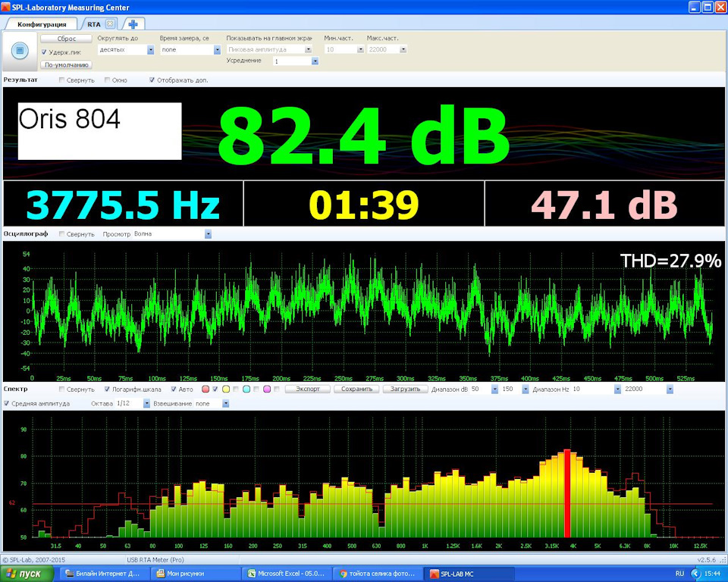This screenshot has height=582, width=728.
Task: Toggle the Логарифм.шкала checkbox
Action: 107,389
